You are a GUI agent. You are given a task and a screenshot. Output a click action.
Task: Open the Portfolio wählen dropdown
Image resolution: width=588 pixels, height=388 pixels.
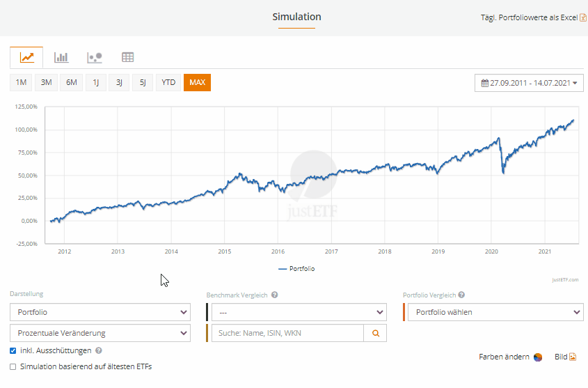(495, 312)
